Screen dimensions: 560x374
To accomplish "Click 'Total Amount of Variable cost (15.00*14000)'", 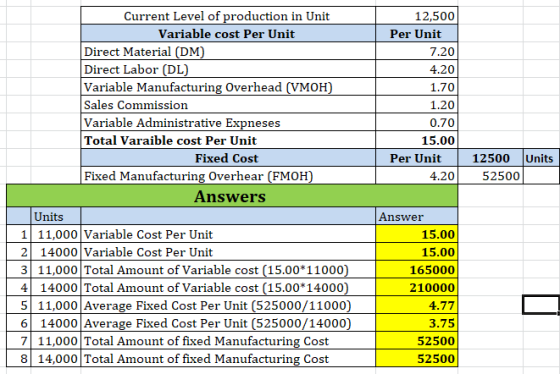I will point(228,287).
